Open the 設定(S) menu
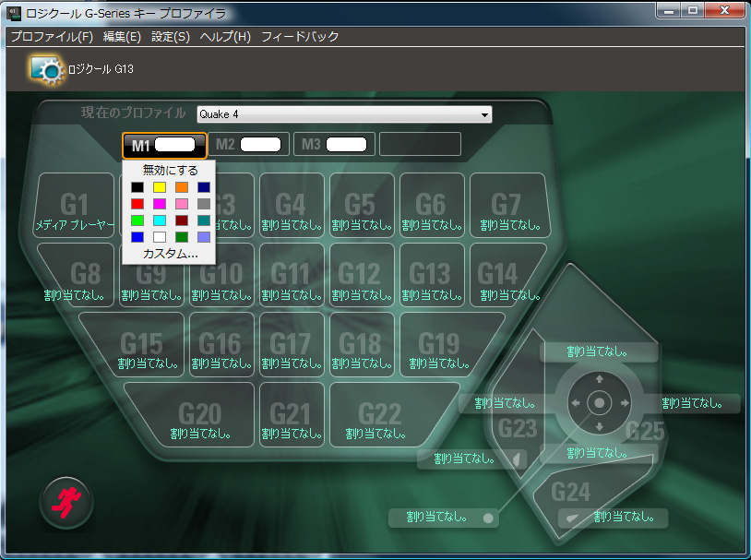 coord(170,37)
